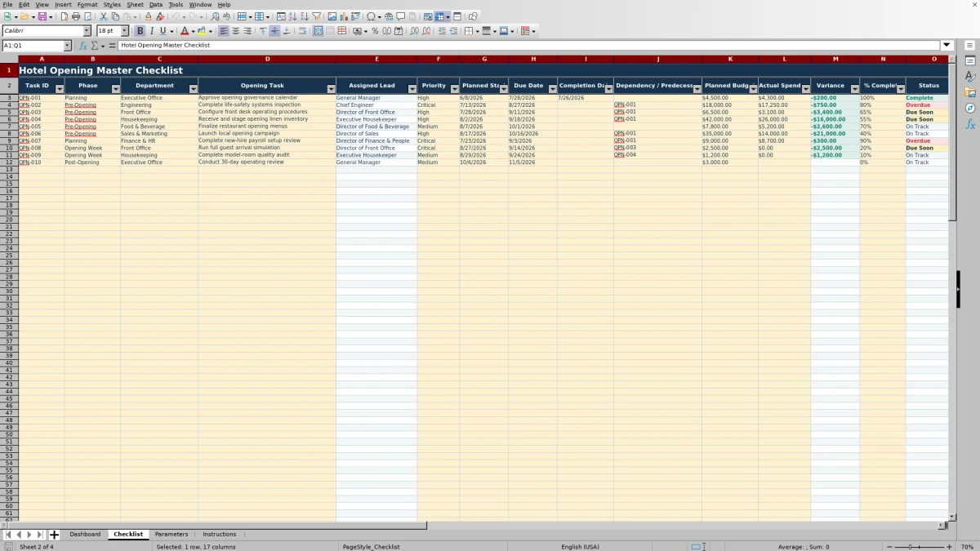This screenshot has width=980, height=551.
Task: Switch to the Instructions sheet tab
Action: 219,534
